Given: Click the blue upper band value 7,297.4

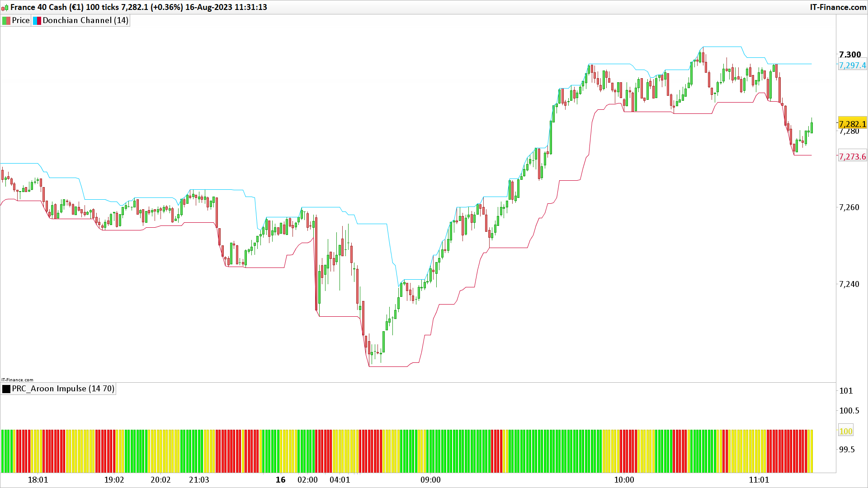Looking at the screenshot, I should tap(852, 66).
